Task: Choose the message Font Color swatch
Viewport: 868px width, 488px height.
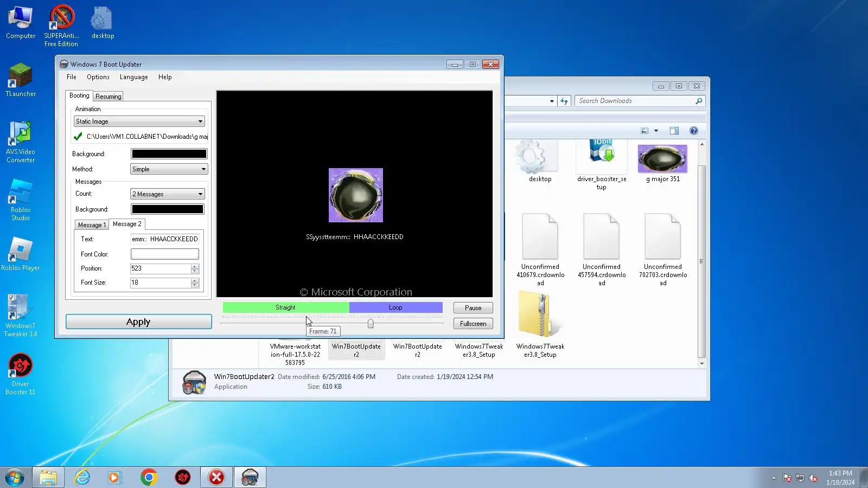Action: [165, 254]
